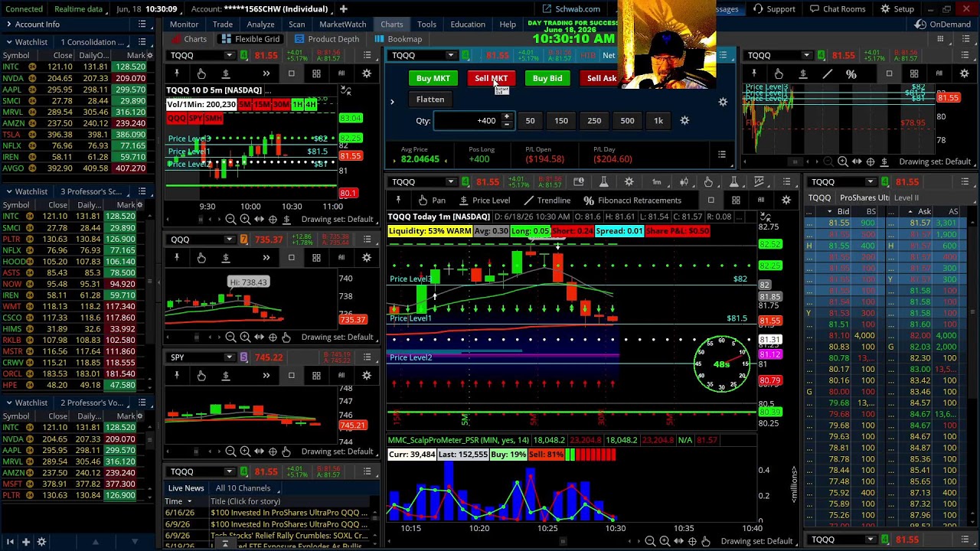Open the Scan tab

click(296, 24)
